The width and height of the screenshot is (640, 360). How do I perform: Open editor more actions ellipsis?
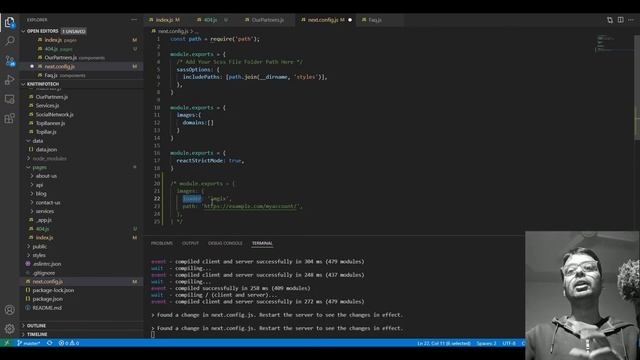[631, 20]
